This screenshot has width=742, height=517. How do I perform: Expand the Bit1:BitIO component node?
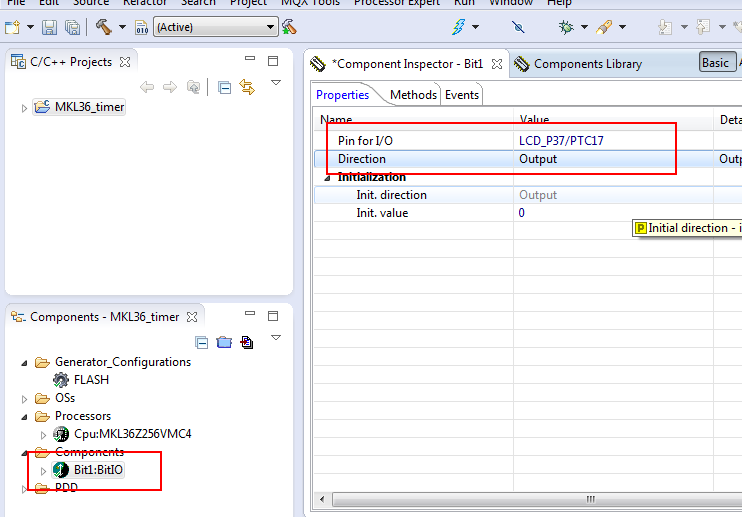click(x=43, y=471)
